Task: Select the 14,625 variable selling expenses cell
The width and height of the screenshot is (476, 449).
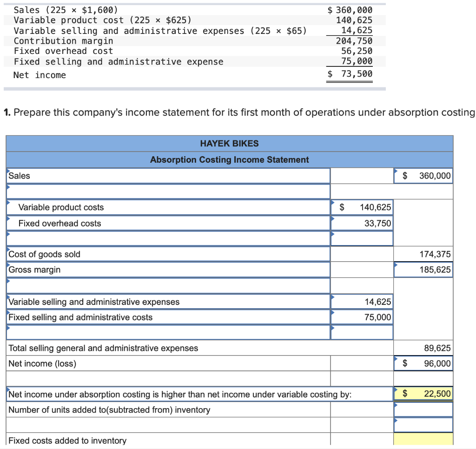Action: click(x=362, y=302)
